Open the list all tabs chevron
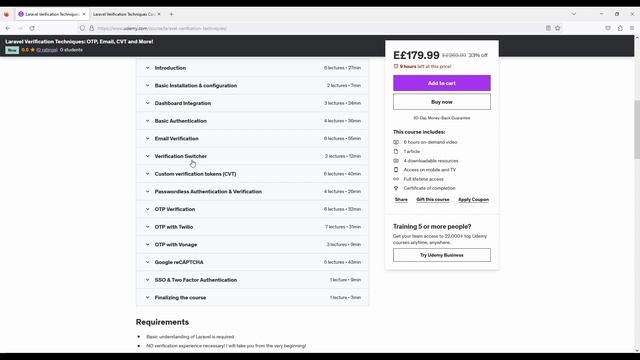Viewport: 640px width, 360px height. click(573, 14)
